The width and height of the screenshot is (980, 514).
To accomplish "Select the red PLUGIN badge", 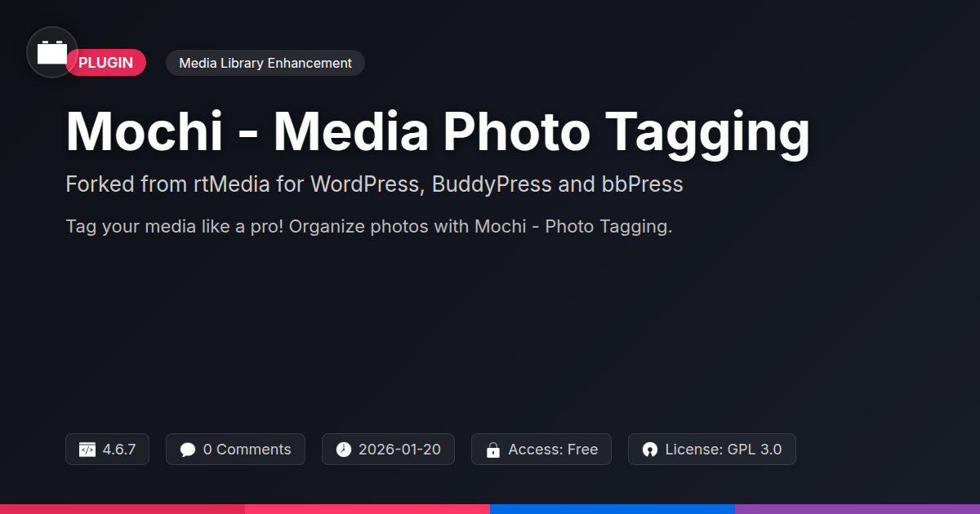I will click(106, 63).
